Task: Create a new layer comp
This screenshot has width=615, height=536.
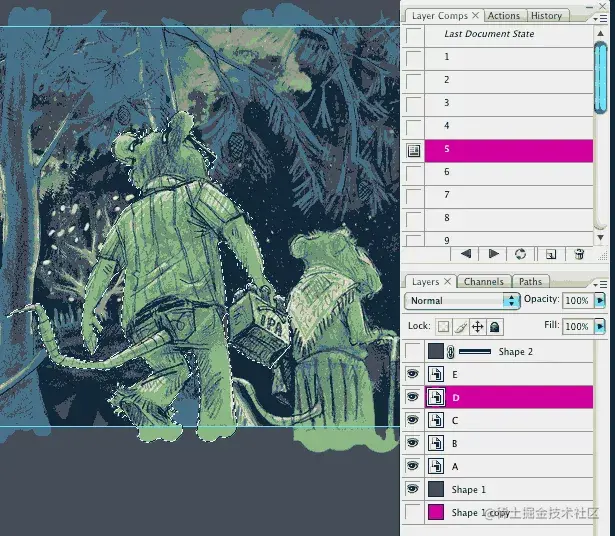Action: click(551, 254)
